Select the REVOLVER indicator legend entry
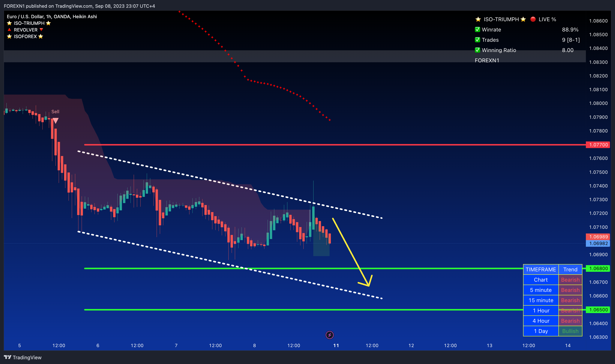 [x=25, y=30]
